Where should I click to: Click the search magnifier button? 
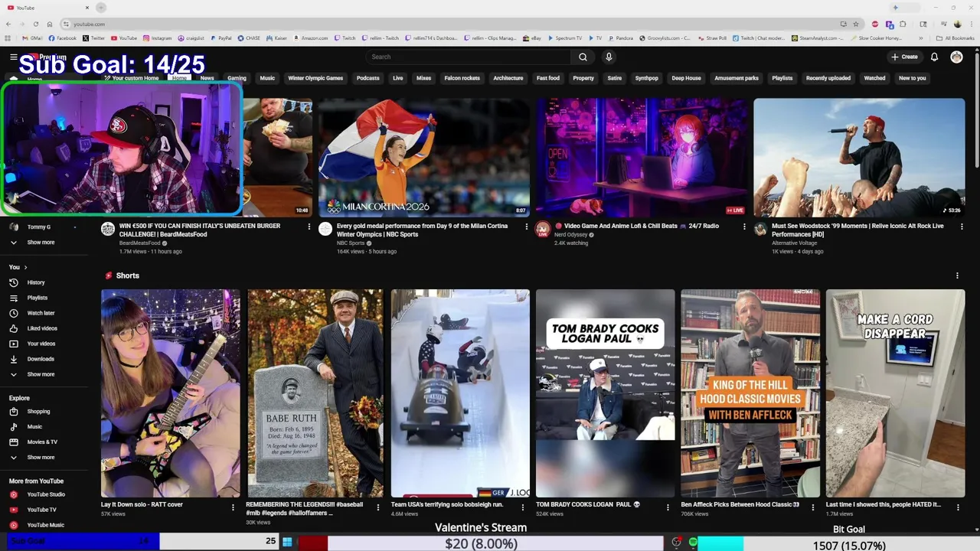(583, 57)
